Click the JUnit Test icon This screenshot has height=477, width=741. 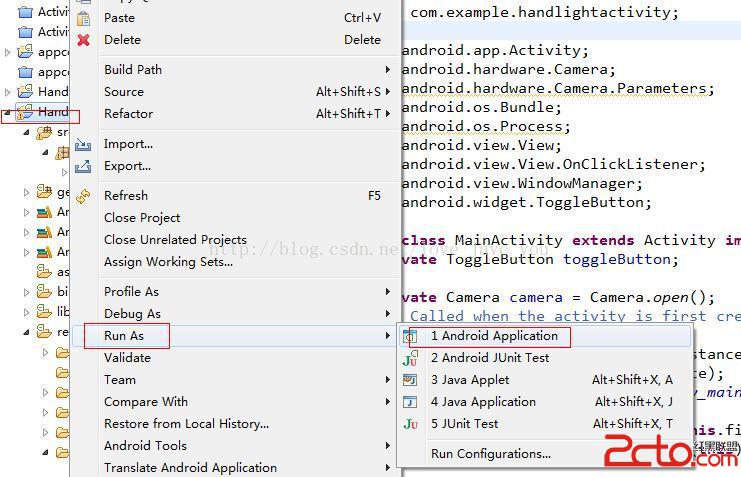[x=410, y=424]
